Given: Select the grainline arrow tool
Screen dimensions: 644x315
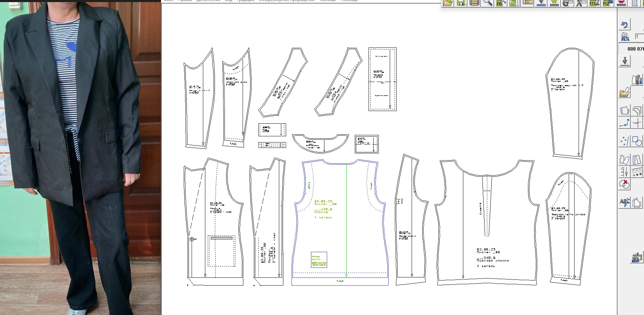Looking at the screenshot, I should (625, 172).
